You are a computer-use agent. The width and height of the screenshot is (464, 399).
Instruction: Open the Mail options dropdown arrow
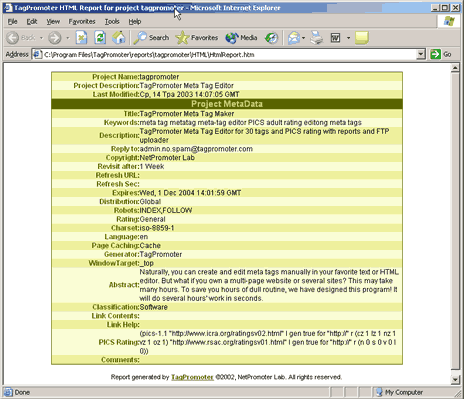[303, 38]
